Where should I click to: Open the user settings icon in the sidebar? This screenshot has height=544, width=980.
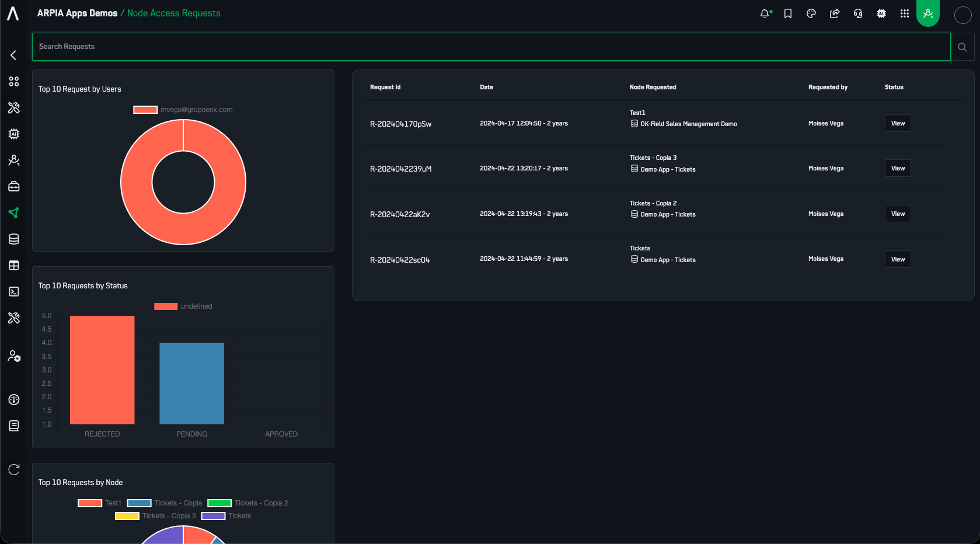pos(14,357)
